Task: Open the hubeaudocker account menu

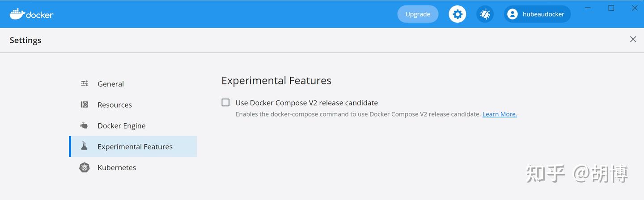Action: click(x=543, y=14)
